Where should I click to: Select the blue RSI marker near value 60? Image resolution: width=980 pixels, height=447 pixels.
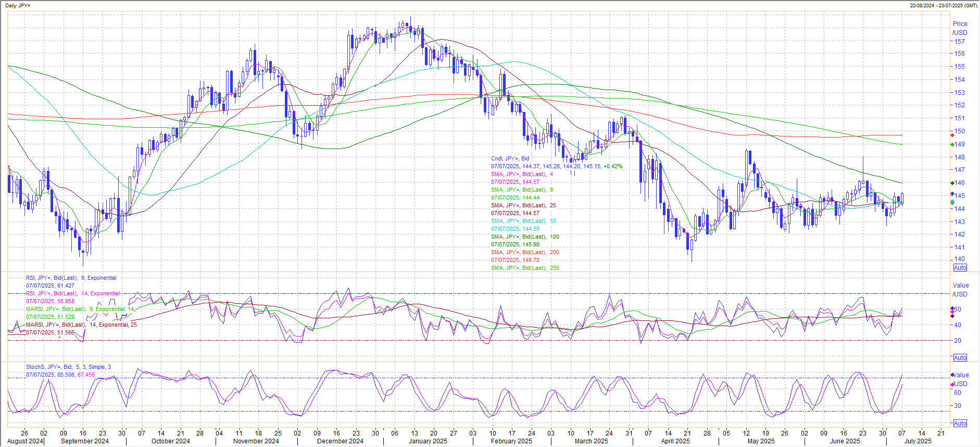952,309
